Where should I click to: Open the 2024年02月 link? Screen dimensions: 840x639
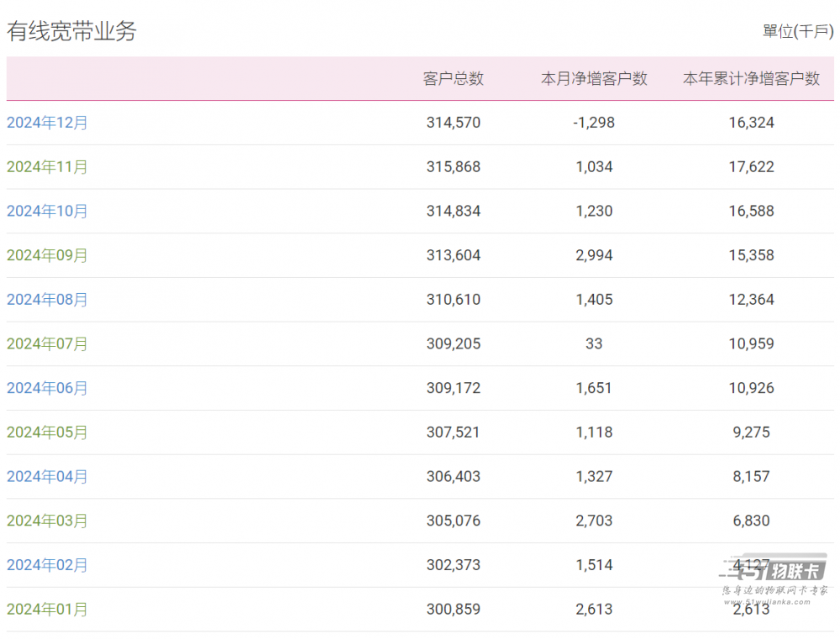[47, 565]
